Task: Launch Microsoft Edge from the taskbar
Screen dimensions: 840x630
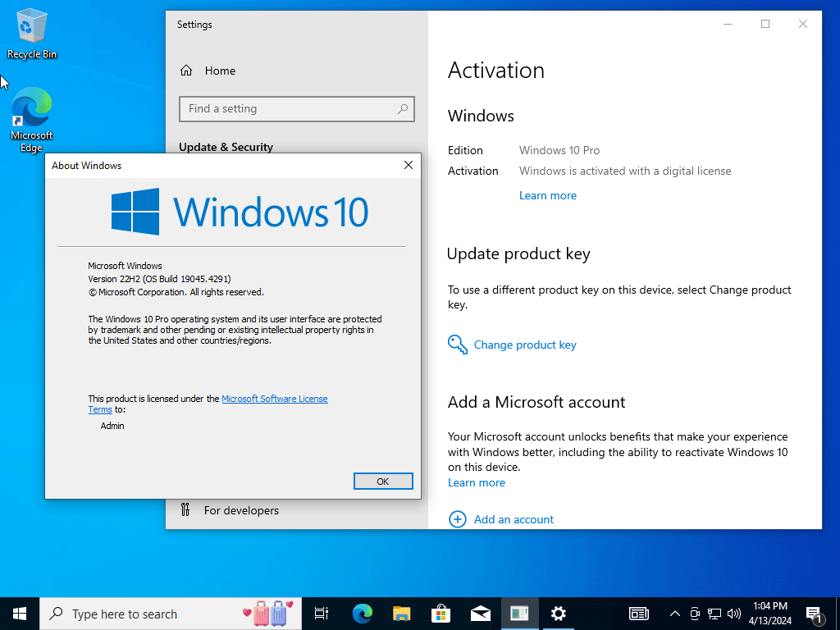Action: [x=362, y=613]
